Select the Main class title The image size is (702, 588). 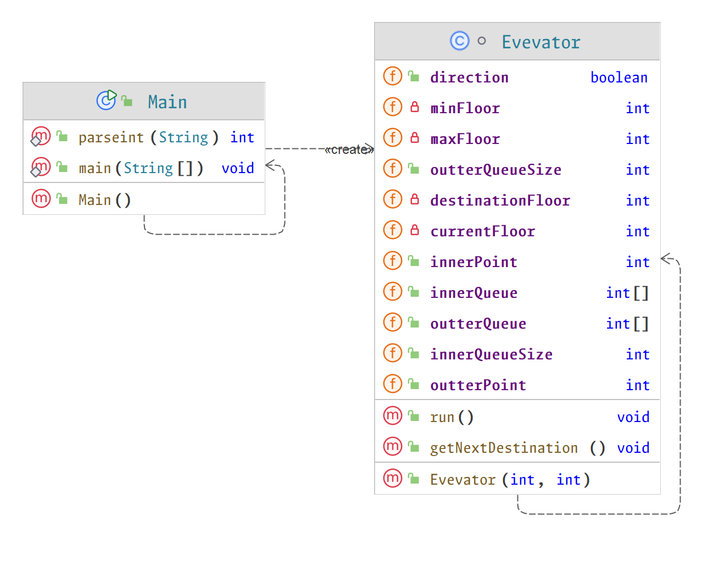168,102
